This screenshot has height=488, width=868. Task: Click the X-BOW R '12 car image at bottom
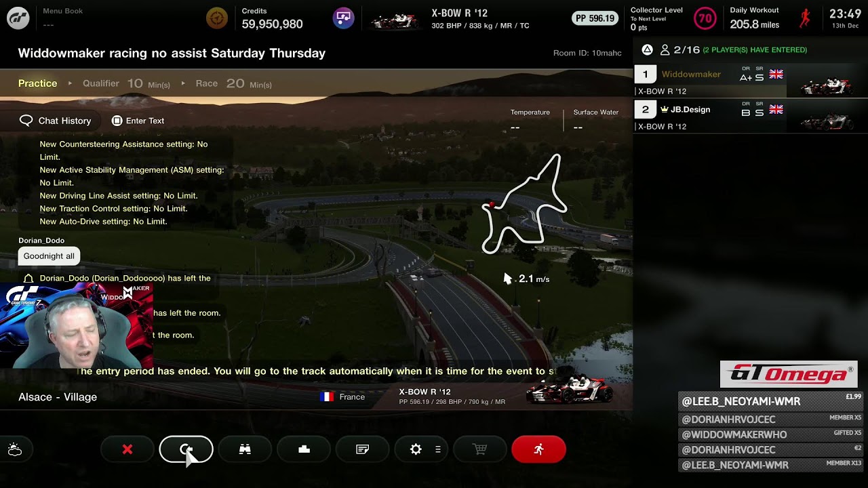click(x=570, y=389)
